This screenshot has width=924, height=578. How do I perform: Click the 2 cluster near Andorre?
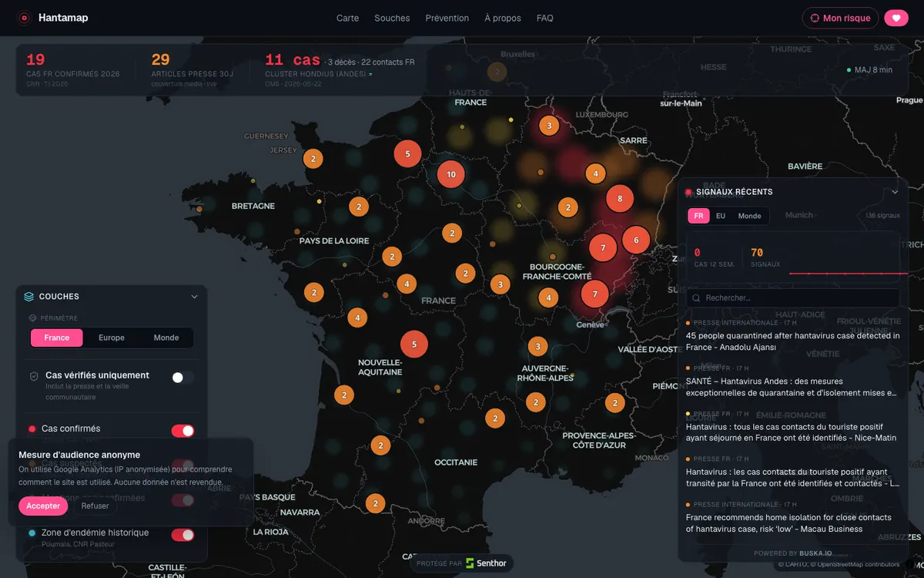coord(375,504)
